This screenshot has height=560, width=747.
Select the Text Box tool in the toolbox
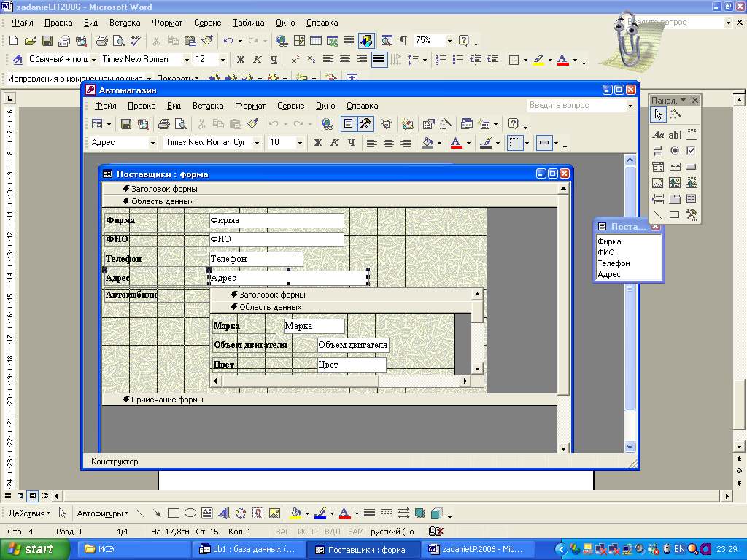click(x=675, y=135)
